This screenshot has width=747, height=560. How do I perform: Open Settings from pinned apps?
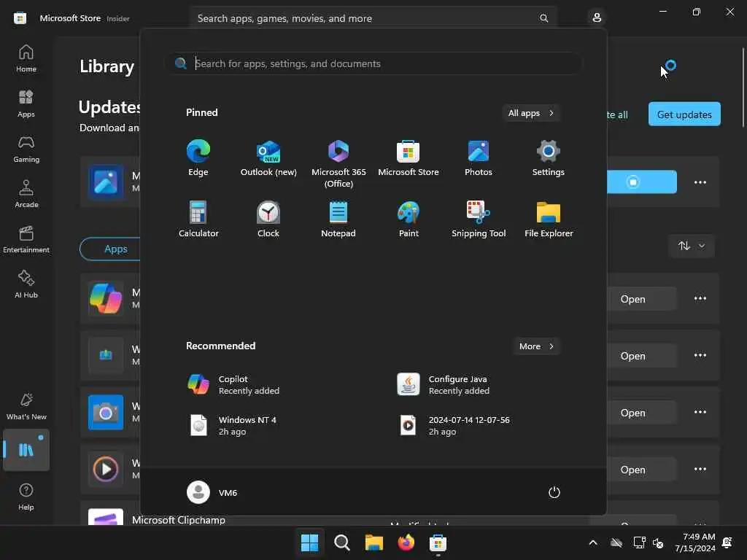[x=549, y=158]
